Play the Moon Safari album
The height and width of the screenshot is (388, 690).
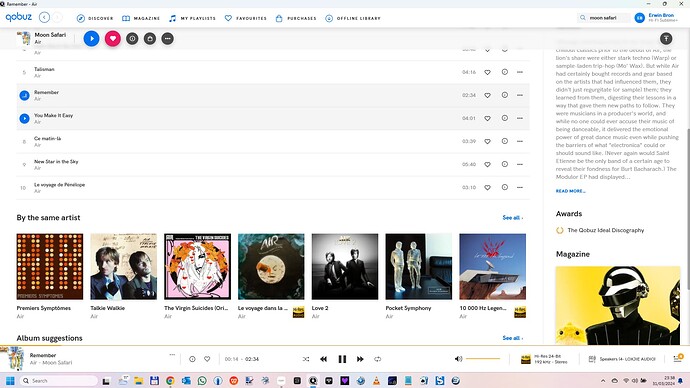coord(92,39)
